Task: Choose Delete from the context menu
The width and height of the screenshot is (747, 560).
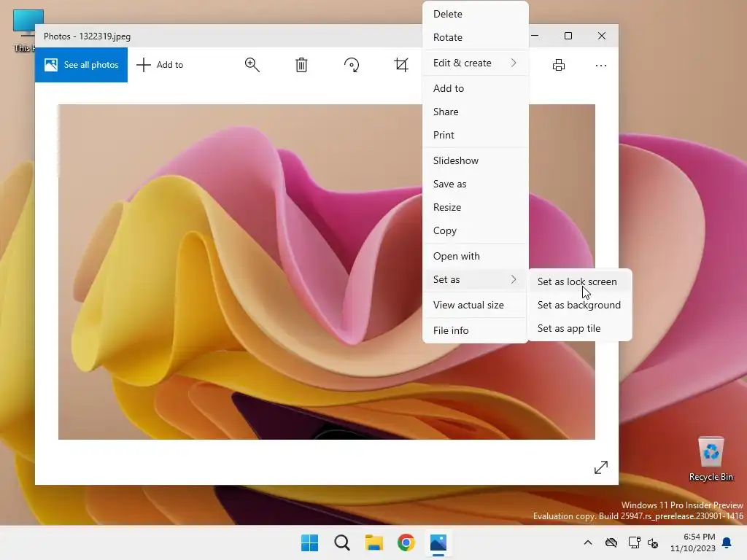Action: [x=475, y=15]
